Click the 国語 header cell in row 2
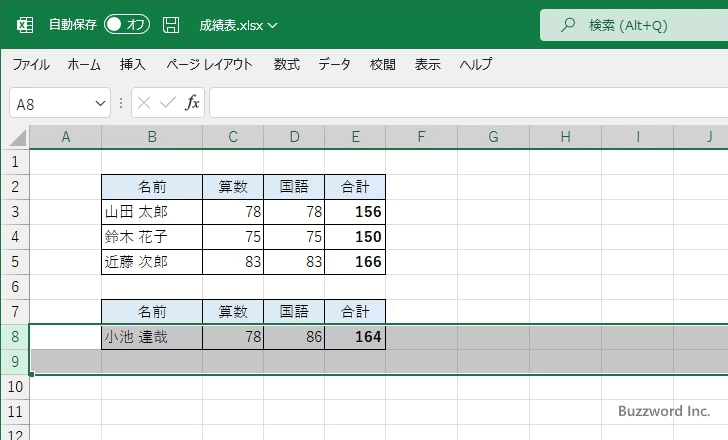The width and height of the screenshot is (728, 440). coord(294,187)
